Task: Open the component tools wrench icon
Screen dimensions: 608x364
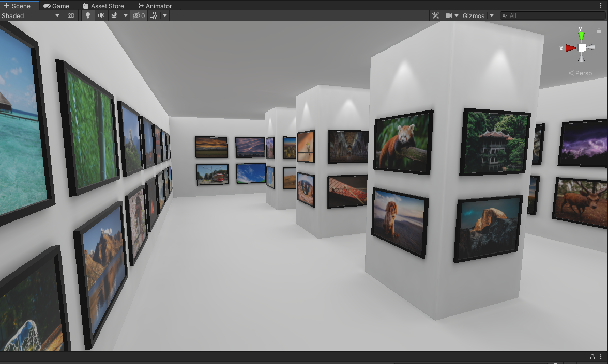Action: 435,15
